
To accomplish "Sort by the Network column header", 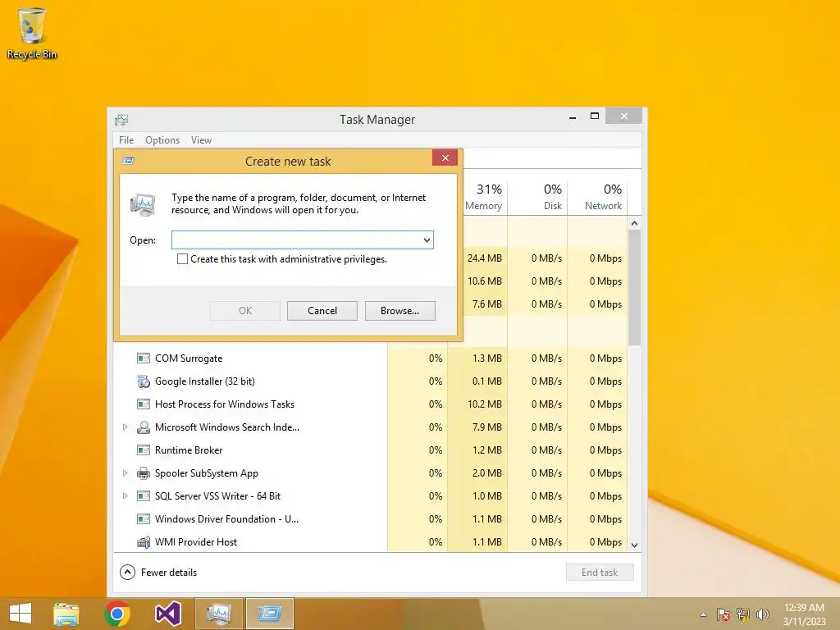I will (597, 197).
